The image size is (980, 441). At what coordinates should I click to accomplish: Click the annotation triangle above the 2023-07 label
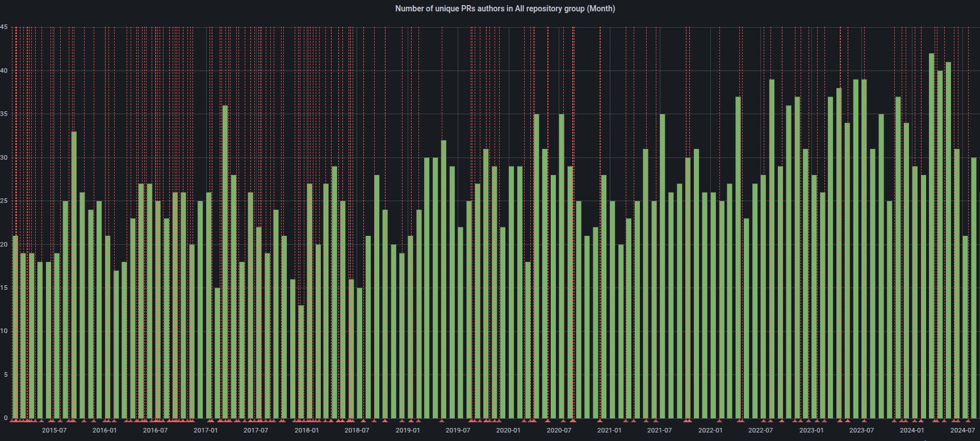[x=864, y=421]
